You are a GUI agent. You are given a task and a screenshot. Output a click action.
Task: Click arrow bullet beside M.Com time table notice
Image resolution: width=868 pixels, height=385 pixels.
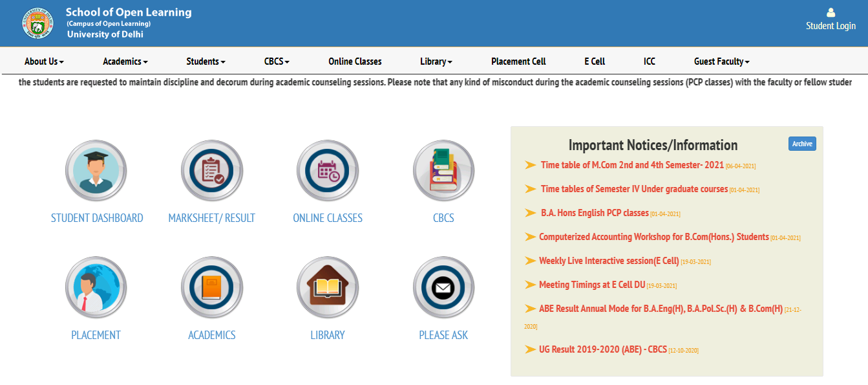(531, 165)
